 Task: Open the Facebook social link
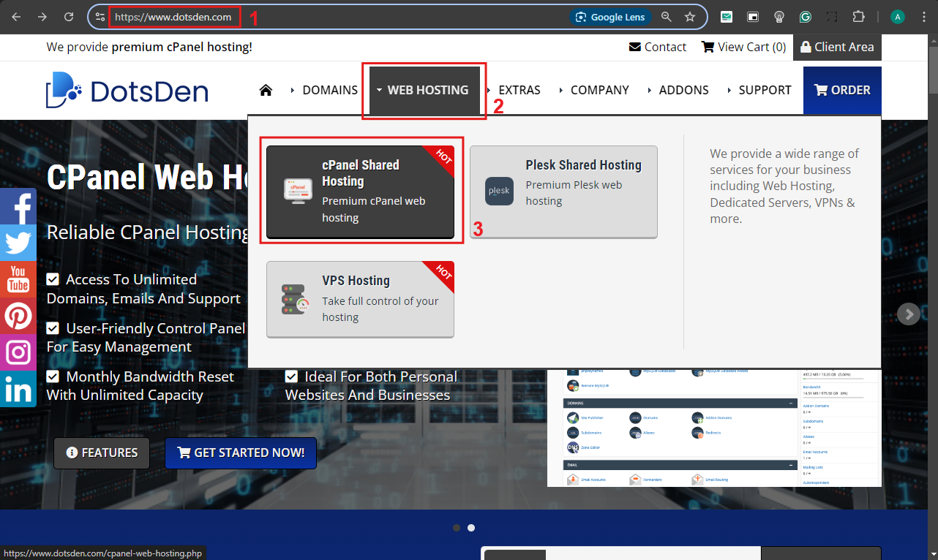18,207
